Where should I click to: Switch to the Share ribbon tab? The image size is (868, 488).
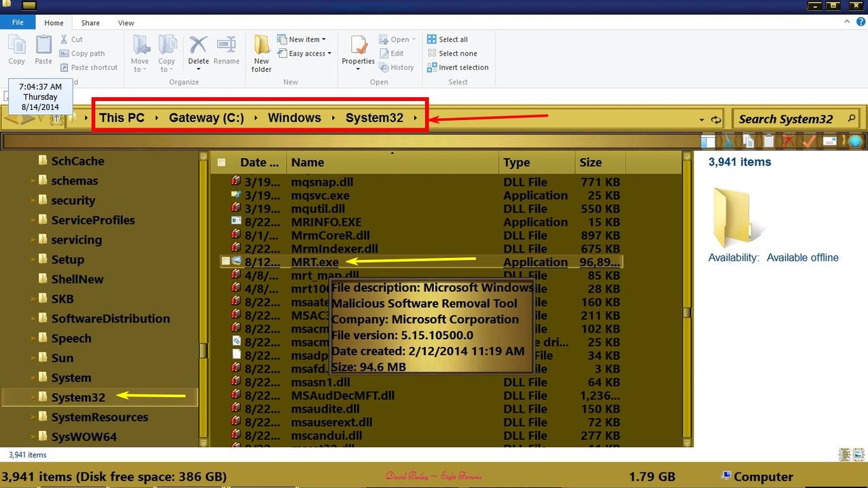[x=90, y=22]
